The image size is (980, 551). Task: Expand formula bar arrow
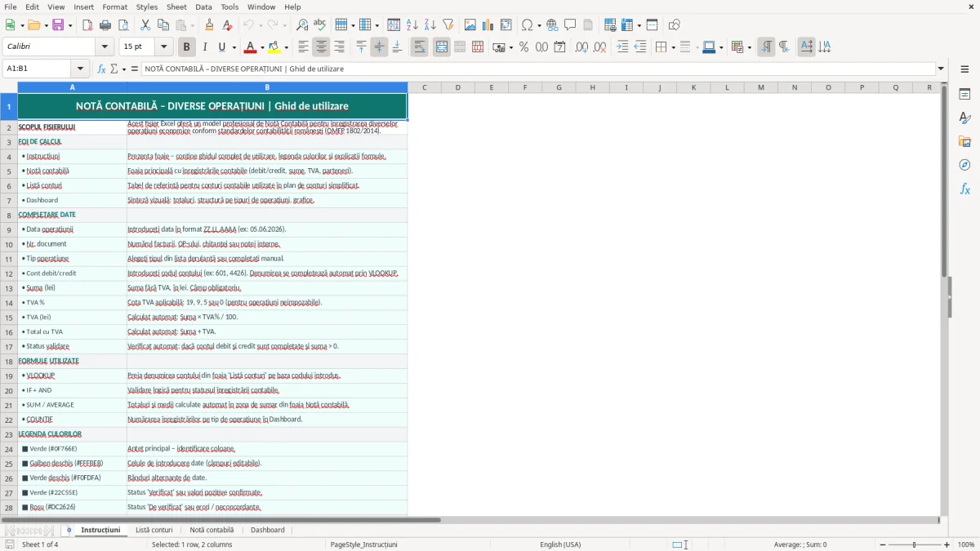pyautogui.click(x=941, y=69)
